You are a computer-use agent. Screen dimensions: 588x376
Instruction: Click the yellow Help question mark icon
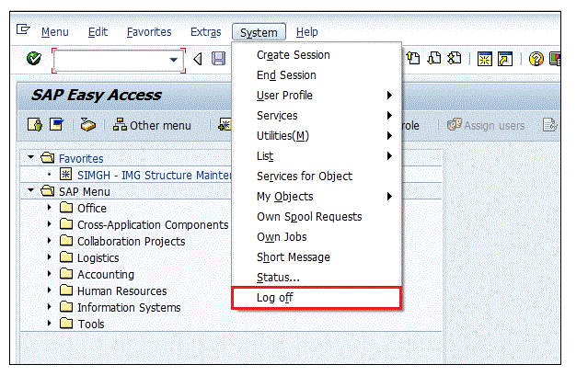tap(536, 59)
